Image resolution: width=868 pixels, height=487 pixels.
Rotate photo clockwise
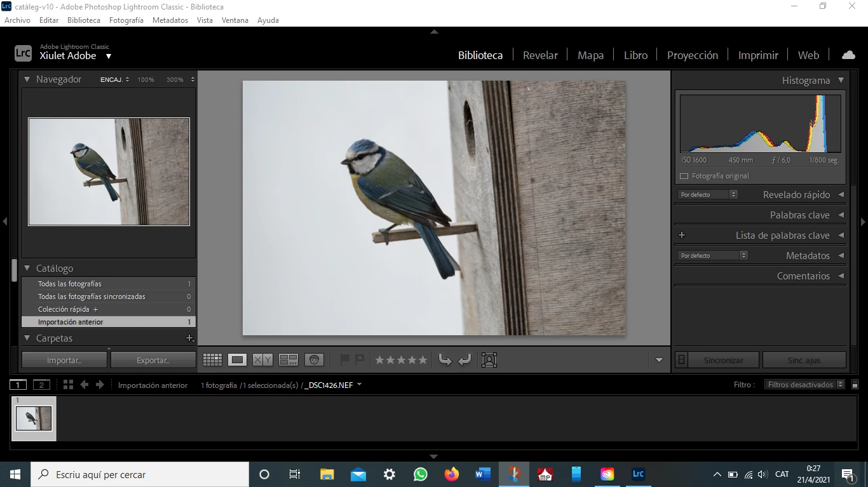465,360
